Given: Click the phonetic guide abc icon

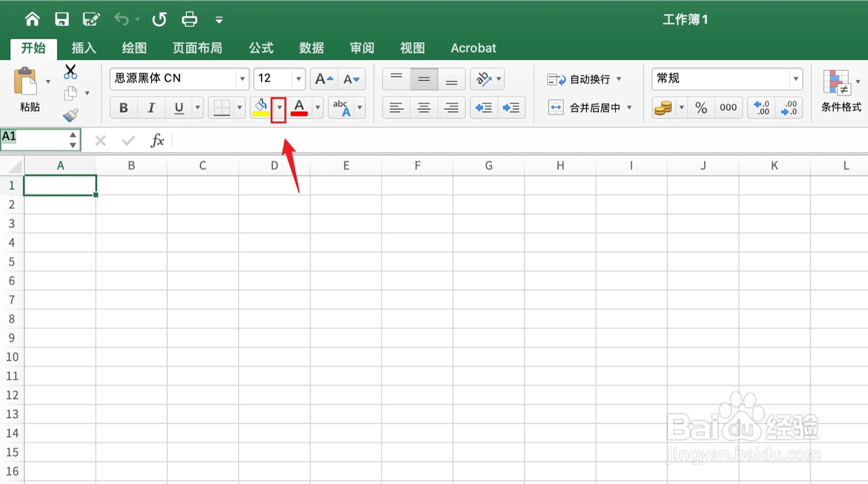Looking at the screenshot, I should [342, 108].
